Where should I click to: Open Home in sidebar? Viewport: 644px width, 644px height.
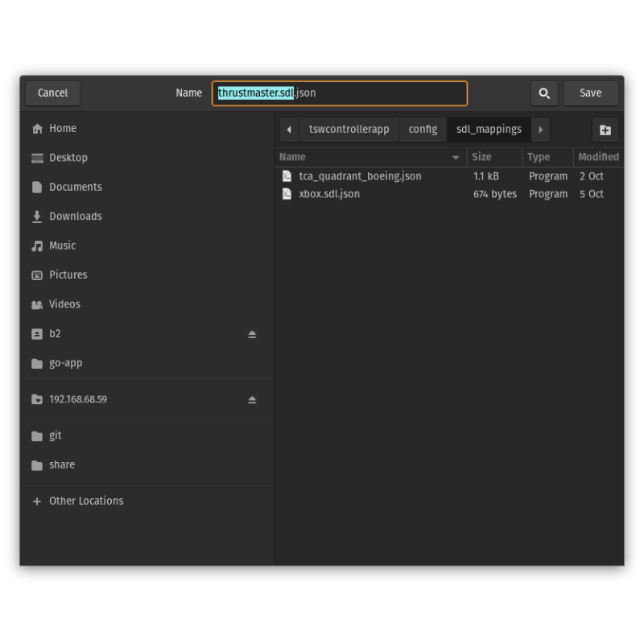pos(147,129)
